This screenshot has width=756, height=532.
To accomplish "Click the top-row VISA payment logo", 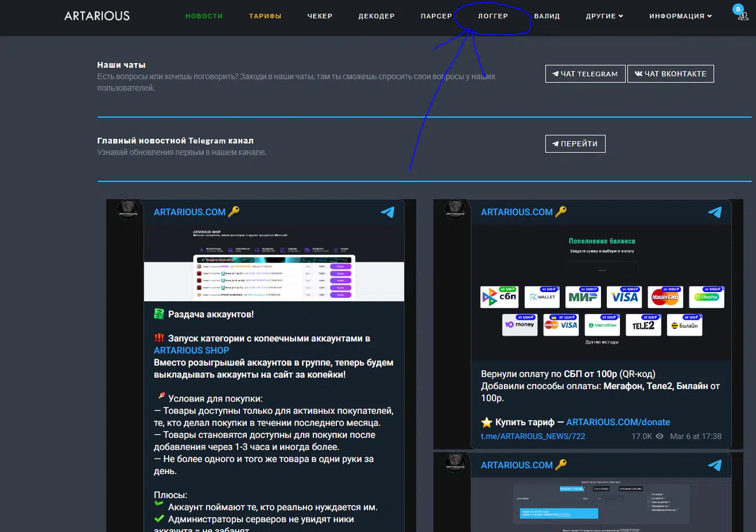I will (x=625, y=297).
